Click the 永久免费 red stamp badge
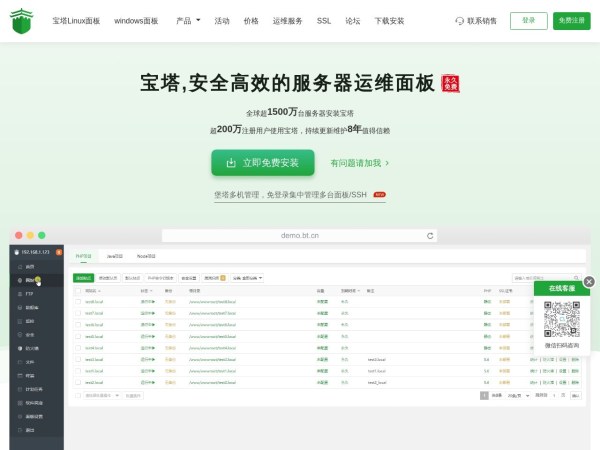The width and height of the screenshot is (600, 450). [x=451, y=83]
